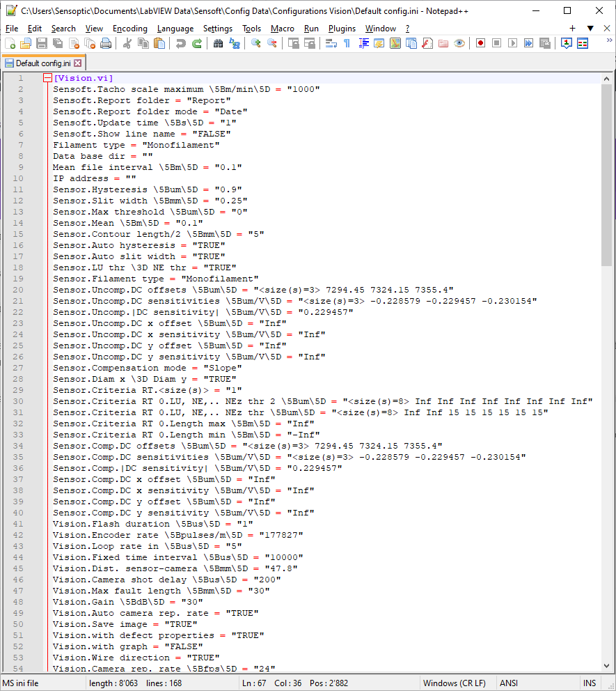Stop macro recording square button
Image resolution: width=616 pixels, height=691 pixels.
click(497, 43)
